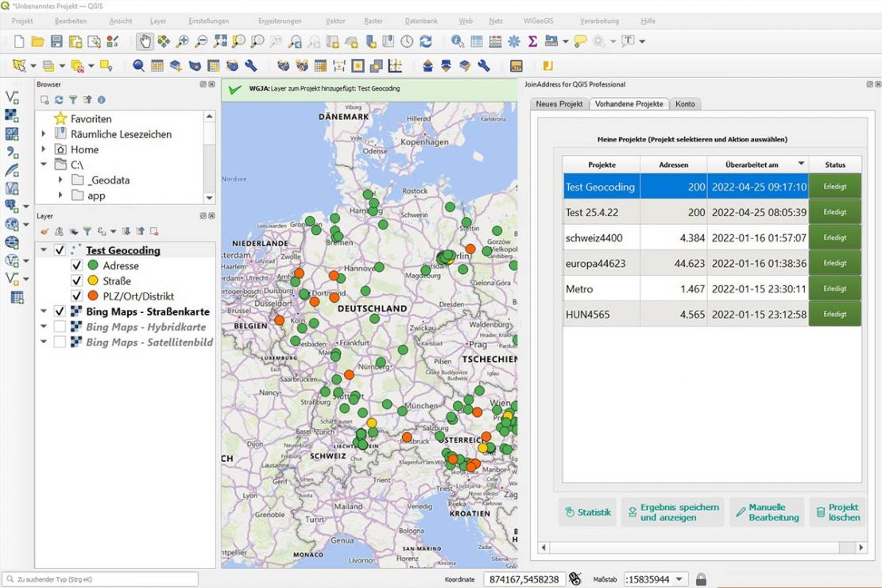Screen dimensions: 882x588
Task: Sort table by Überarbeitet am column header
Action: point(758,164)
